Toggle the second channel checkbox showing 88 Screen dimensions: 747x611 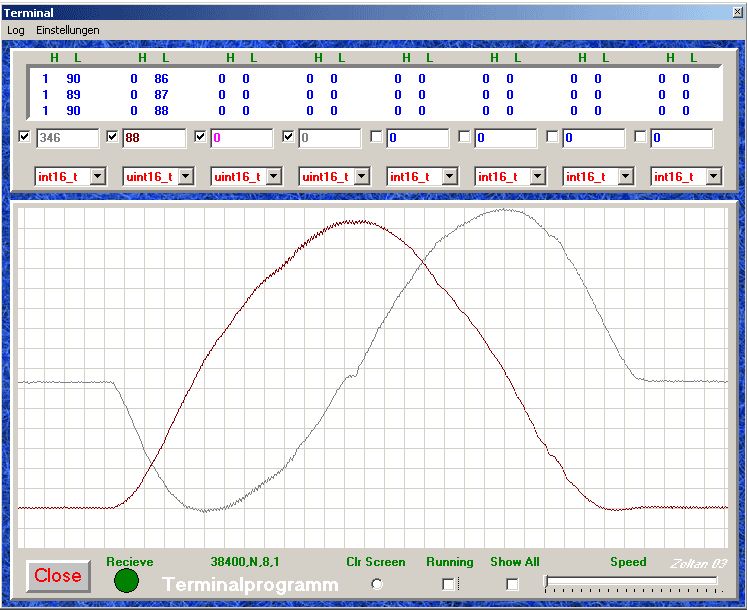pos(113,137)
